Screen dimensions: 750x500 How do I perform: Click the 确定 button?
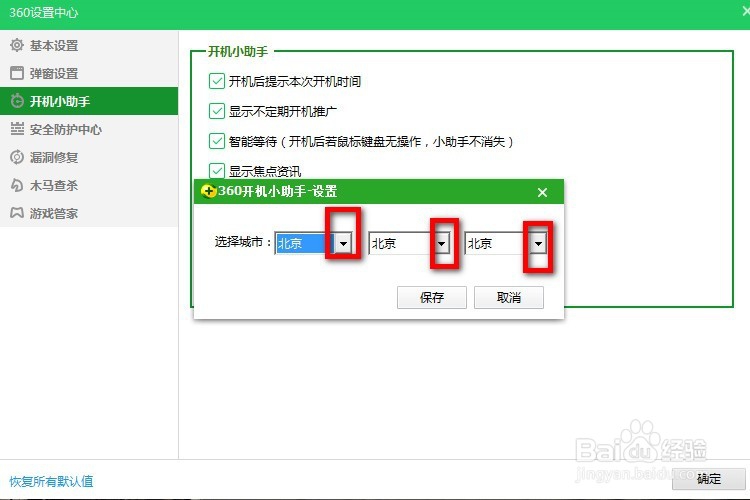click(x=708, y=479)
